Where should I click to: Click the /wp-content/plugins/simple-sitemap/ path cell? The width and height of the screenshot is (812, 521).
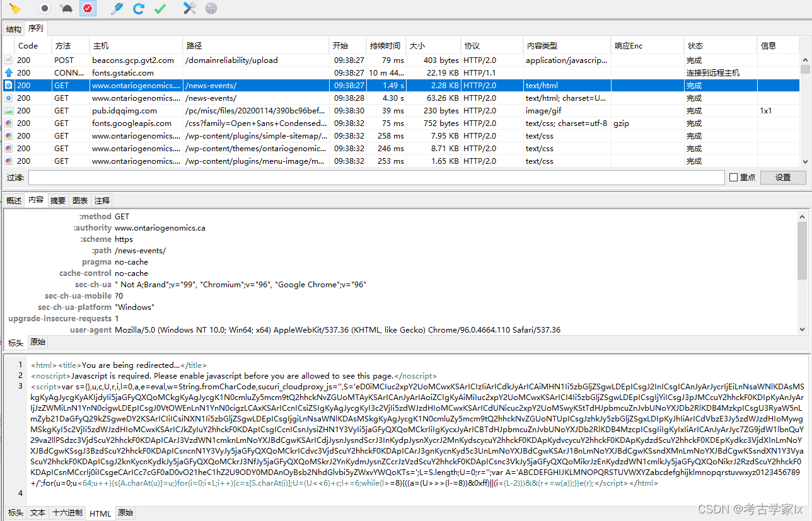click(x=256, y=135)
